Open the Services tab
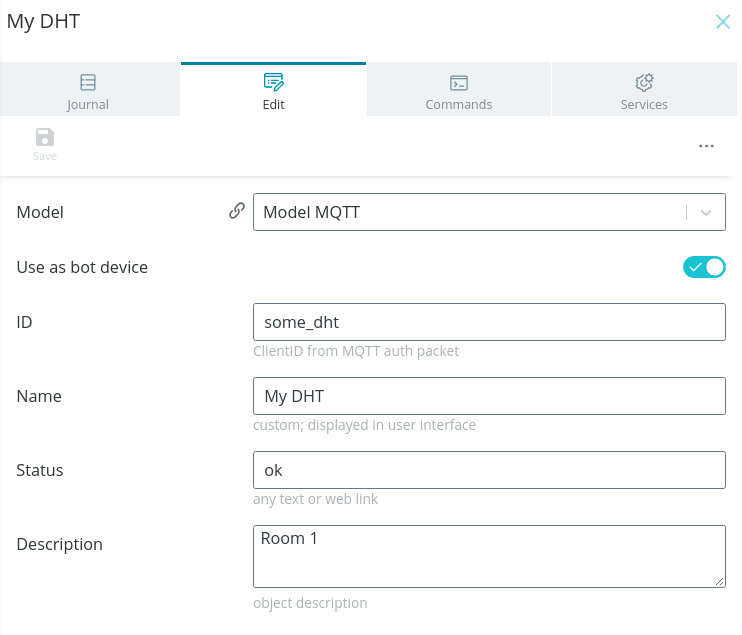Image resolution: width=742 pixels, height=635 pixels. coord(644,89)
